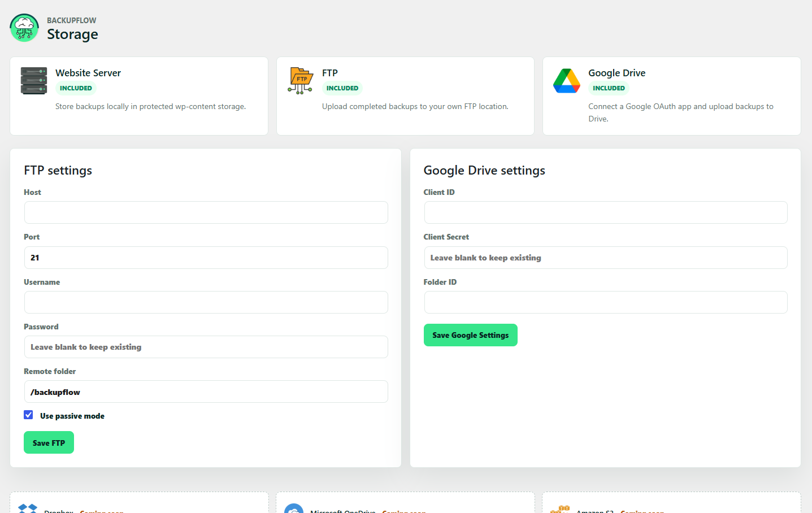
Task: Click the Website Server rack icon
Action: point(34,81)
